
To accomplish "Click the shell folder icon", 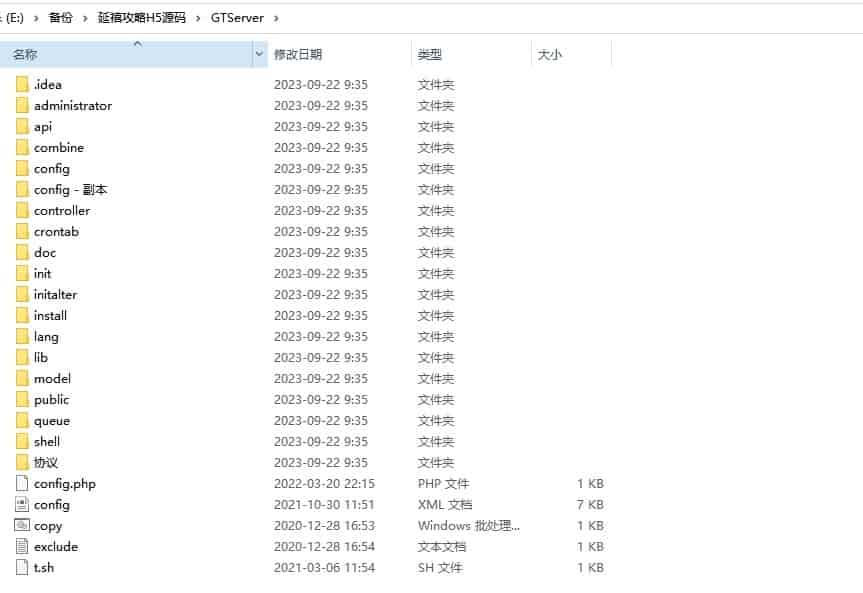I will tap(22, 442).
